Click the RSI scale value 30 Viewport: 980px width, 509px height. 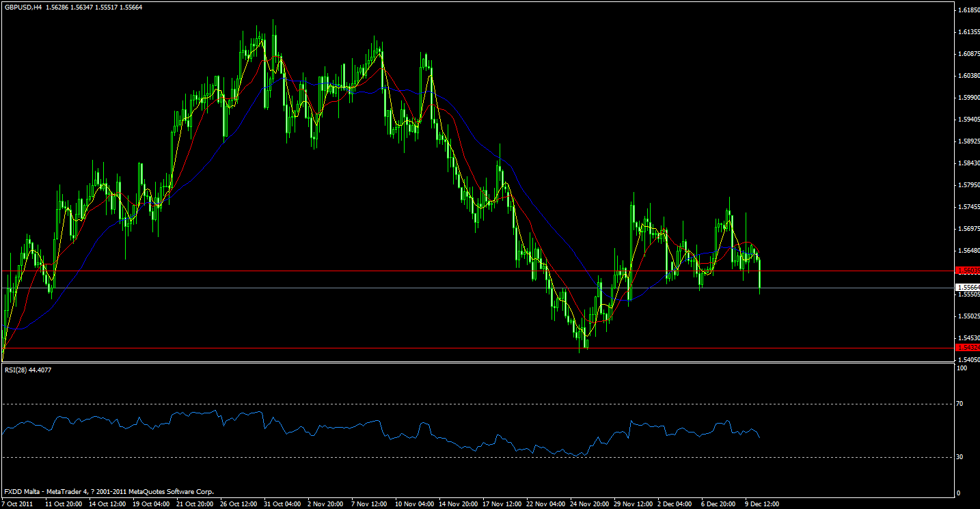tap(959, 456)
